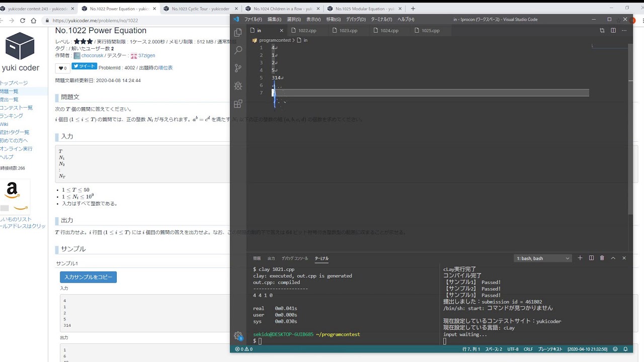Maximize the terminal panel with the chevron
644x362 pixels.
pyautogui.click(x=613, y=258)
